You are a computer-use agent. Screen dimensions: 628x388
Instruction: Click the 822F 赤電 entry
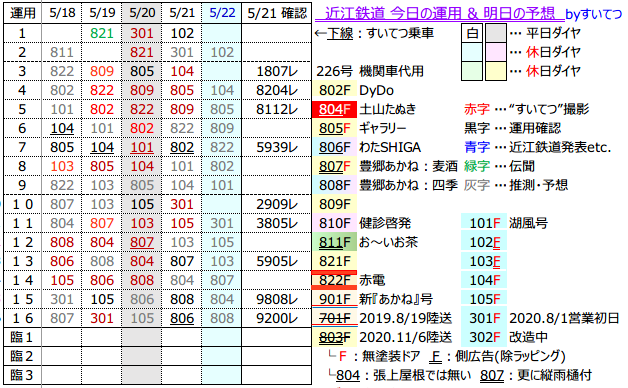(349, 280)
